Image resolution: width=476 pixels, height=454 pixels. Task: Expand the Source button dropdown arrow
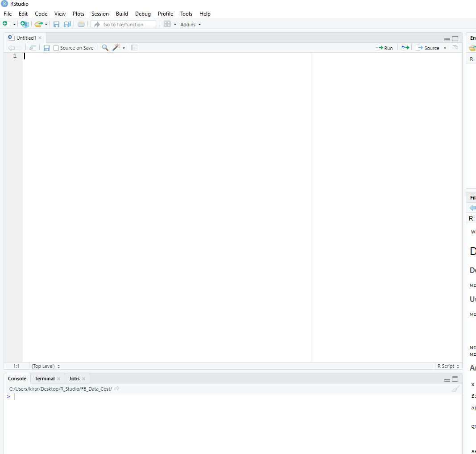[x=445, y=48]
